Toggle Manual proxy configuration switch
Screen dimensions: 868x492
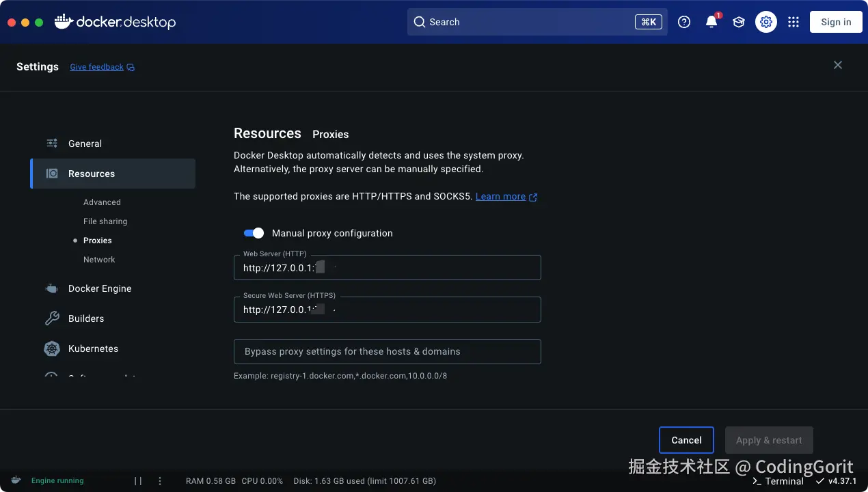[254, 233]
